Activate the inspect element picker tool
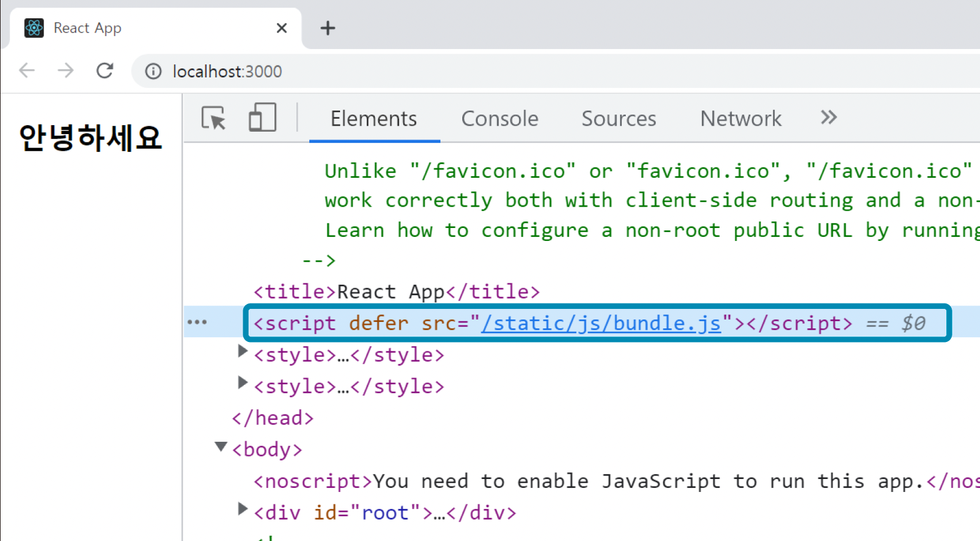This screenshot has width=980, height=541. tap(214, 118)
